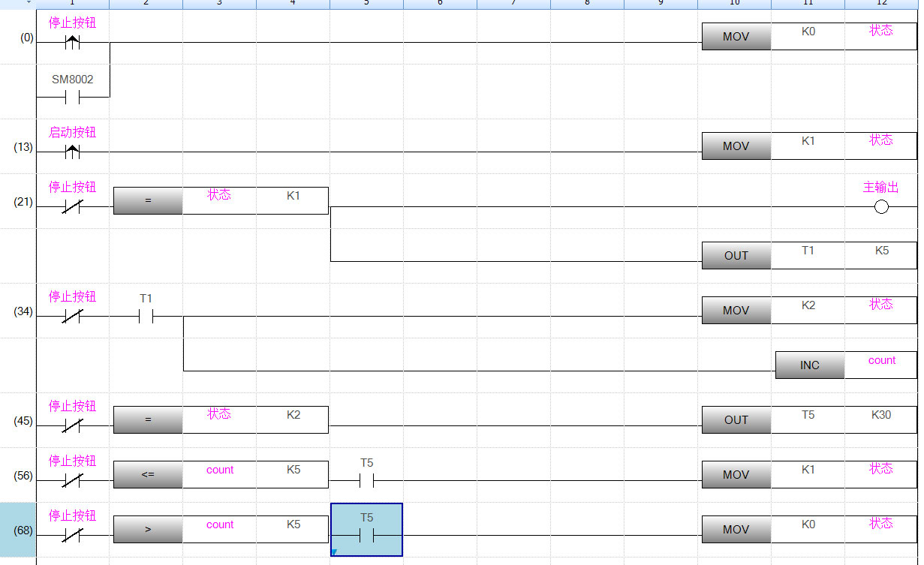Click column header 6 in the grid

pos(440,3)
